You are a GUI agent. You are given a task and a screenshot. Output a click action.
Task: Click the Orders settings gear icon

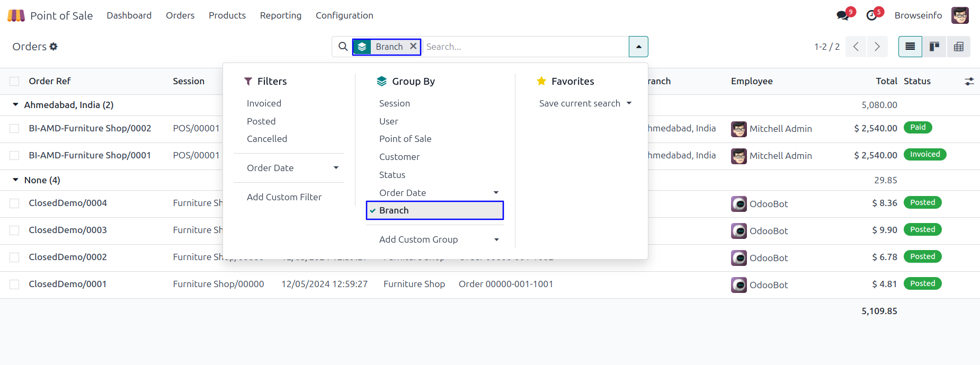[x=54, y=47]
